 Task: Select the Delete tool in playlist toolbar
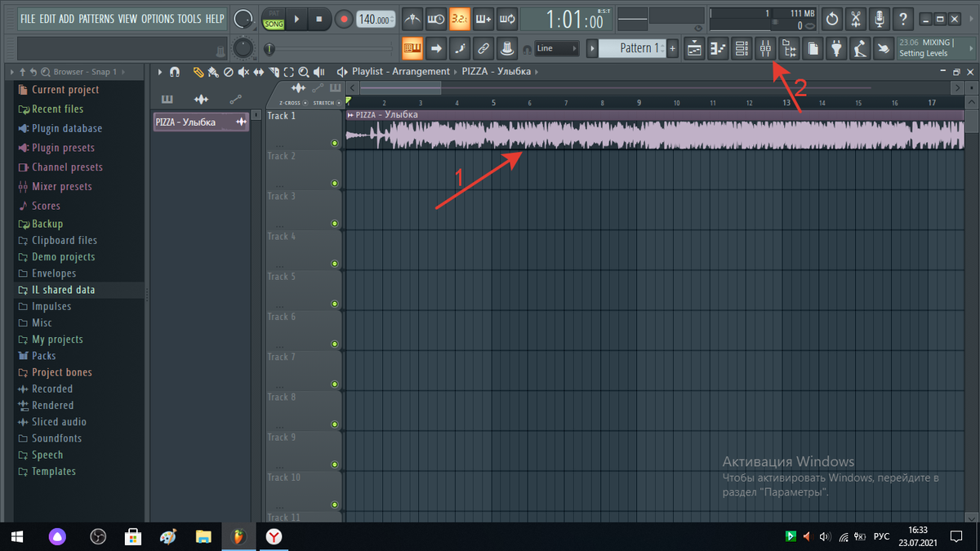click(229, 72)
